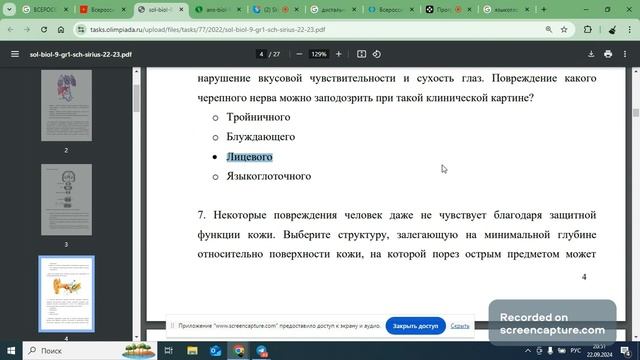
Task: Click the Скрыть link
Action: click(460, 326)
